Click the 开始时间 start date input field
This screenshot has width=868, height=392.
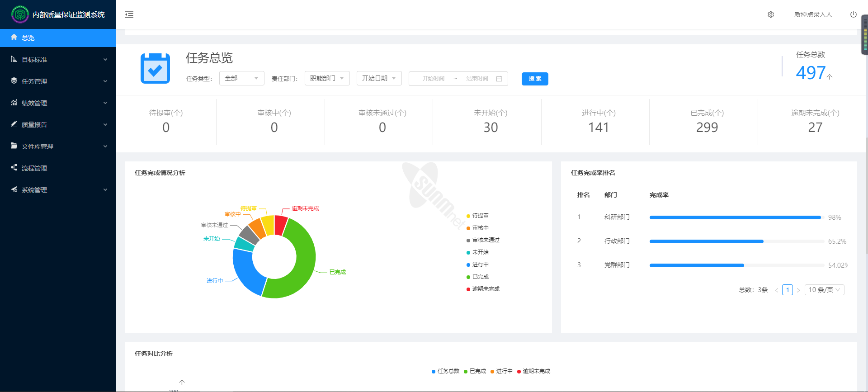pos(433,79)
